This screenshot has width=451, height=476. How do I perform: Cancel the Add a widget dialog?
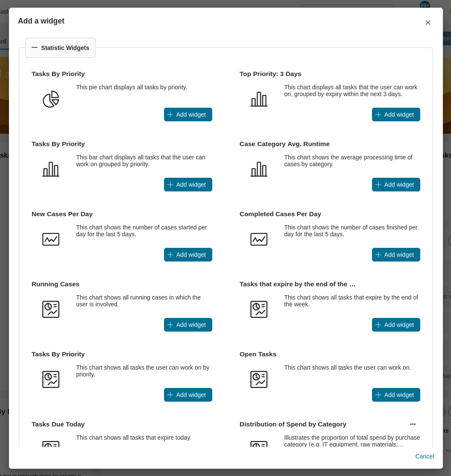pyautogui.click(x=424, y=456)
